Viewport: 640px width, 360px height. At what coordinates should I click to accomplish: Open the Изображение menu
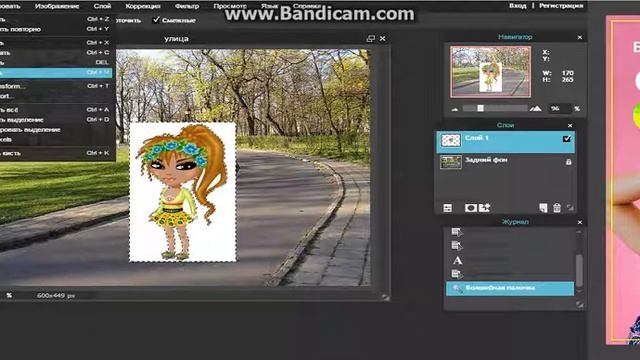[57, 6]
